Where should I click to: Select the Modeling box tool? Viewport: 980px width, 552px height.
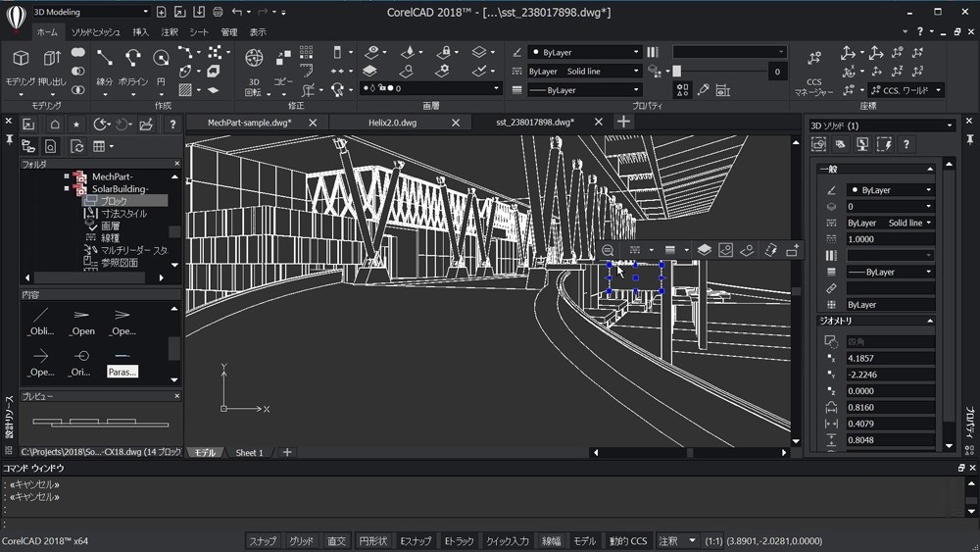[21, 58]
